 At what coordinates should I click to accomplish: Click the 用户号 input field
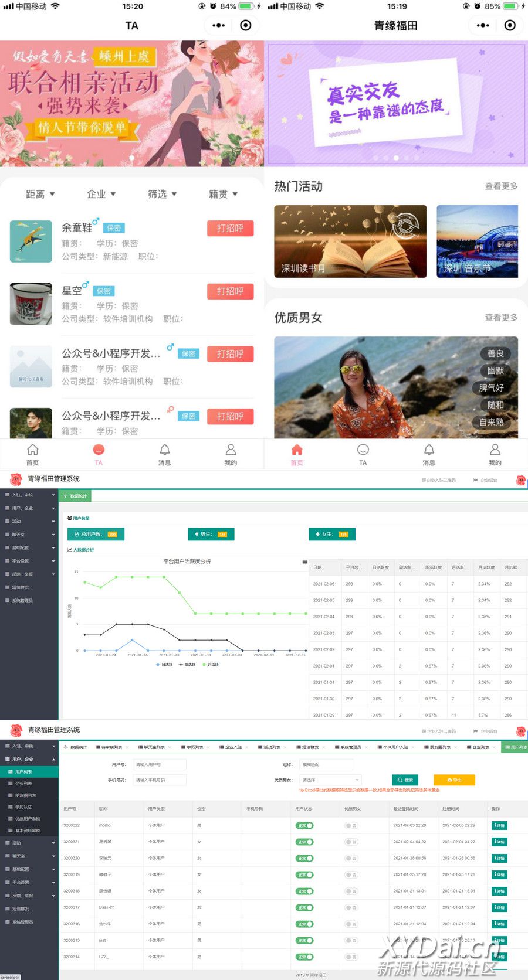pyautogui.click(x=160, y=764)
